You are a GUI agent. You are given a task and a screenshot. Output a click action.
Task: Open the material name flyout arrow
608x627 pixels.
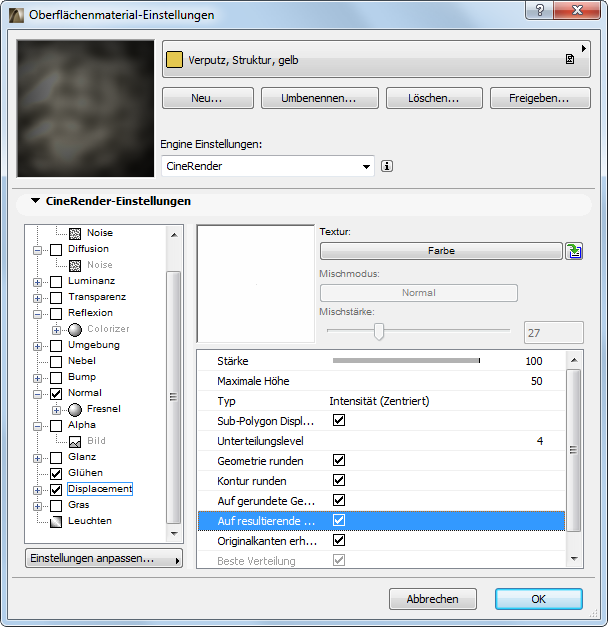[584, 48]
